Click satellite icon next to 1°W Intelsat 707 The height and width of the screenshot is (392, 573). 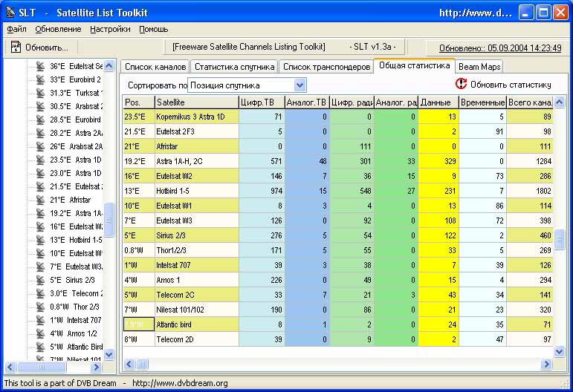[40, 320]
